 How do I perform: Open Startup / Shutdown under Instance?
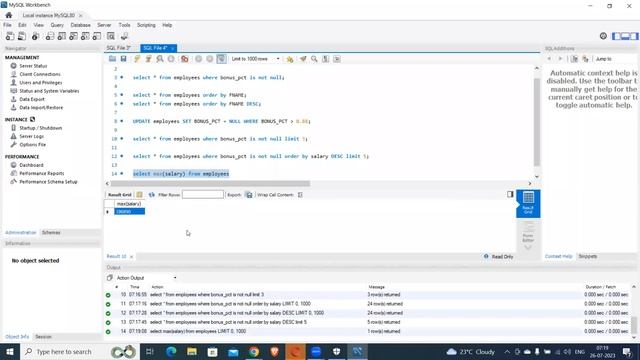(x=41, y=128)
